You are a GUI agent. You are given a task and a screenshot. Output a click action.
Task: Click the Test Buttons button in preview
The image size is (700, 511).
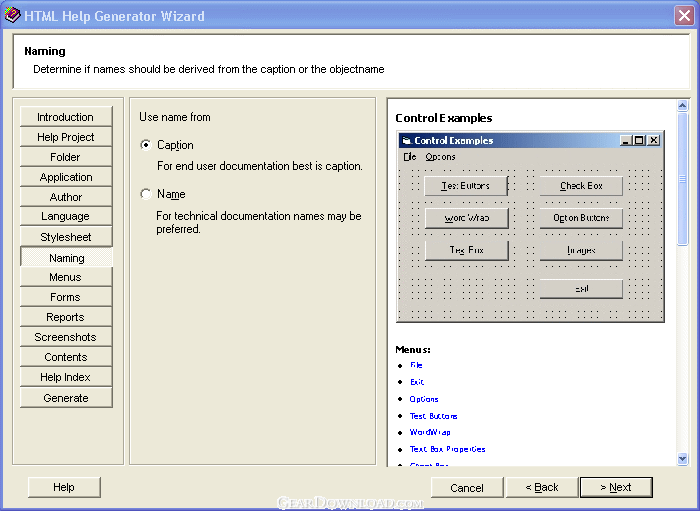(x=466, y=186)
